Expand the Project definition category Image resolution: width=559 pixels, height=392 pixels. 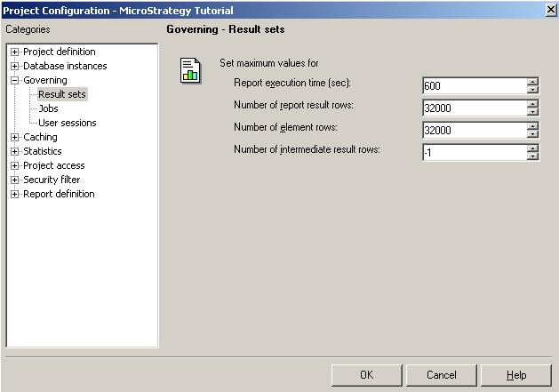click(14, 52)
